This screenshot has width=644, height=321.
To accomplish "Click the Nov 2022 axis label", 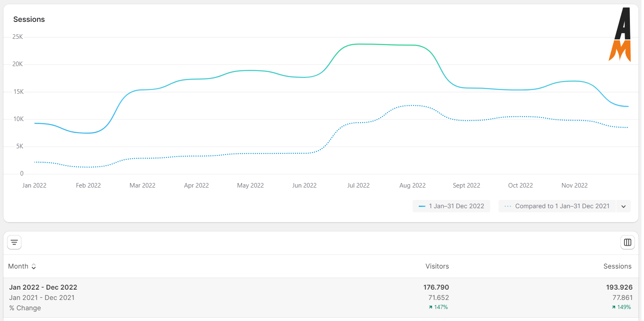I will pos(575,185).
